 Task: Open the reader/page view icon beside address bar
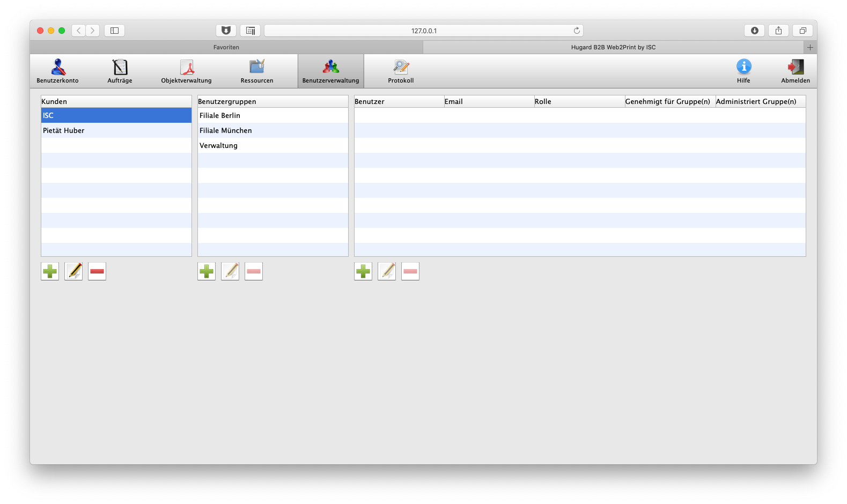251,31
